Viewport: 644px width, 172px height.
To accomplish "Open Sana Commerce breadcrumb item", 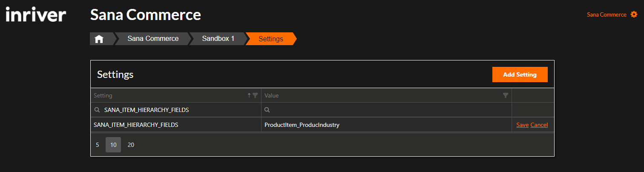I will tap(153, 39).
